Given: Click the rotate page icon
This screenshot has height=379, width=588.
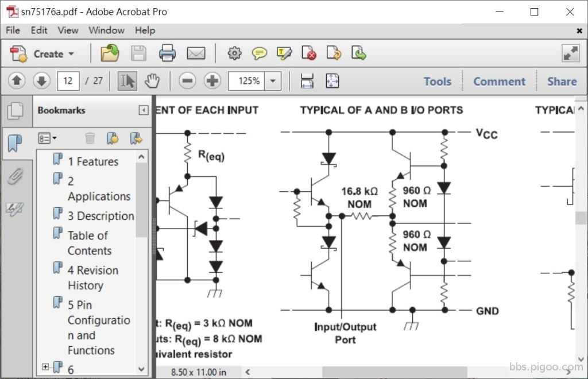Looking at the screenshot, I should (334, 53).
